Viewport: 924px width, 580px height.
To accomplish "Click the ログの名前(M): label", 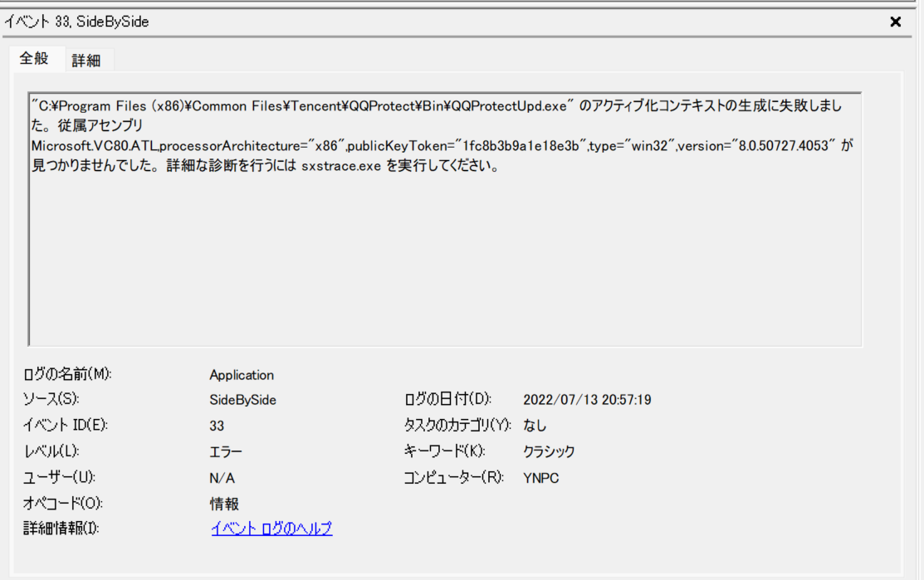I will coord(68,374).
